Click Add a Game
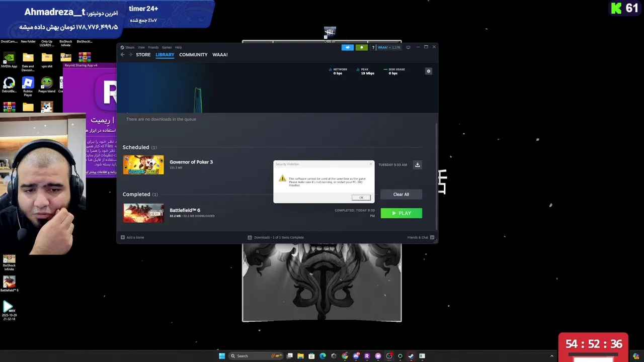This screenshot has width=644, height=362. 132,237
